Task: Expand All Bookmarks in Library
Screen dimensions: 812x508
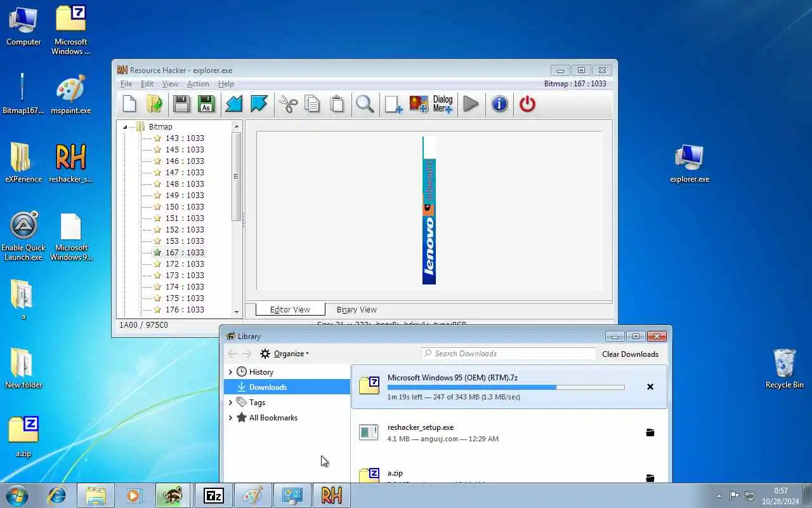Action: (x=230, y=418)
